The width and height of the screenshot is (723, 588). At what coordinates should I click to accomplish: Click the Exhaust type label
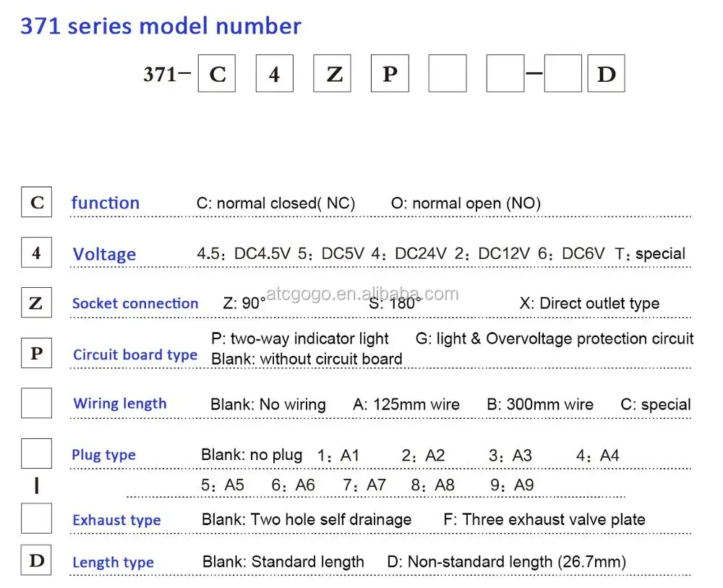coord(116,520)
